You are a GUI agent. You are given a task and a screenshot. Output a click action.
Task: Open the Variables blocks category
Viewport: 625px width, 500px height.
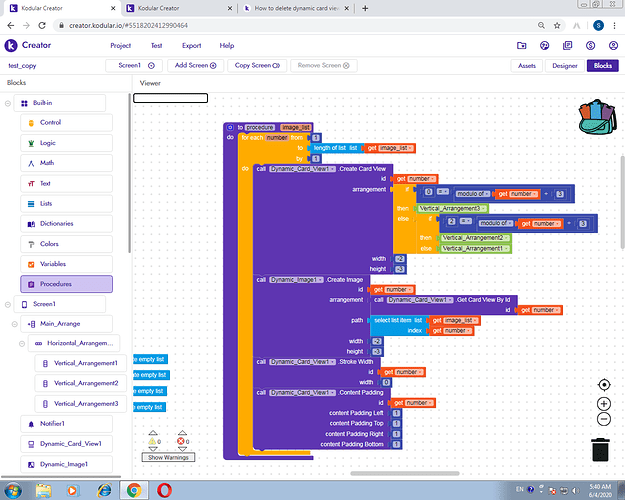54,264
